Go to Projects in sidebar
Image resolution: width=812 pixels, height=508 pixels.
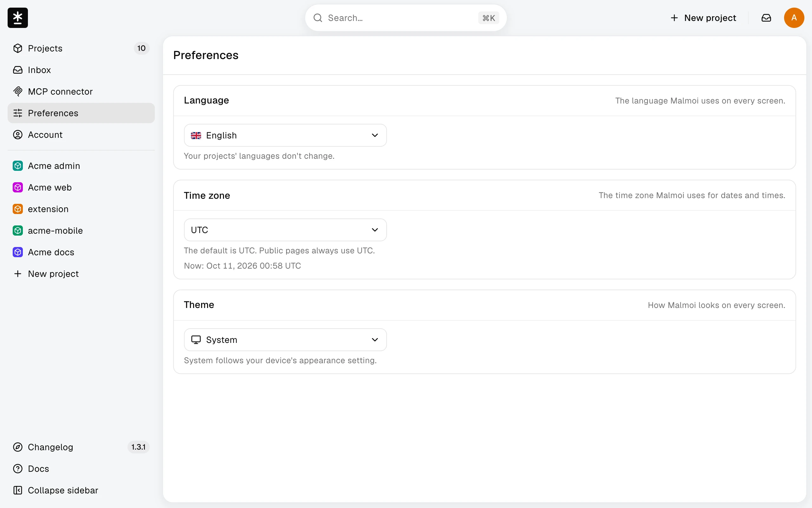81,48
